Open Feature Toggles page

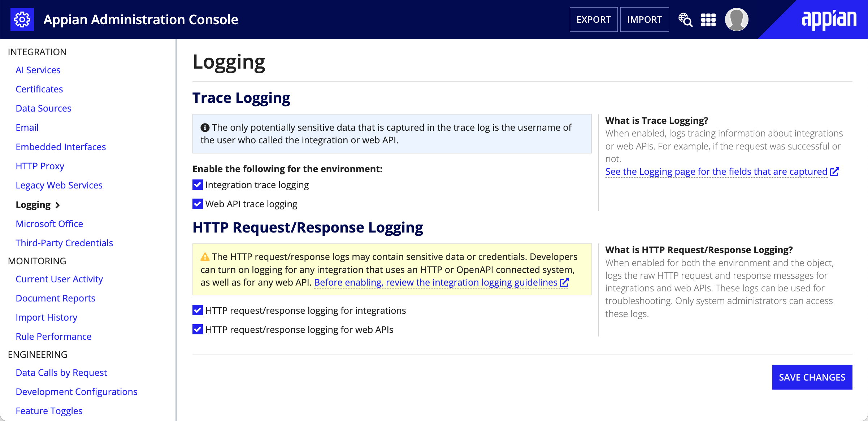pos(49,411)
